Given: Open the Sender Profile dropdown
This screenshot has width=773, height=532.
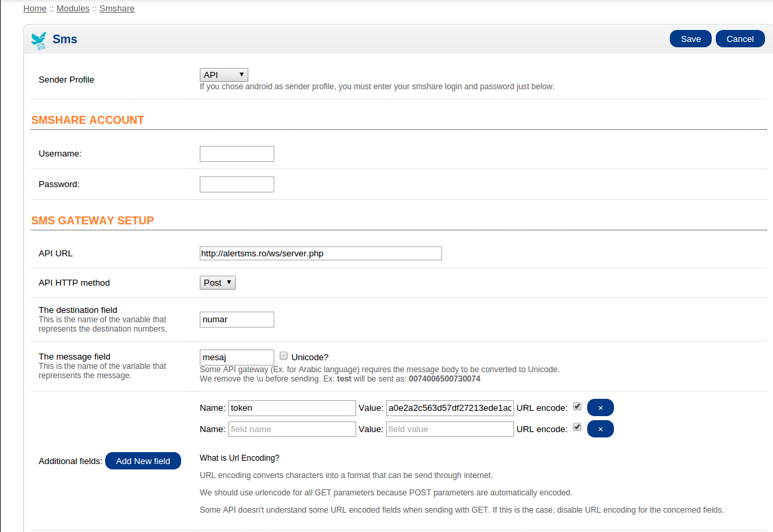Looking at the screenshot, I should [x=224, y=75].
